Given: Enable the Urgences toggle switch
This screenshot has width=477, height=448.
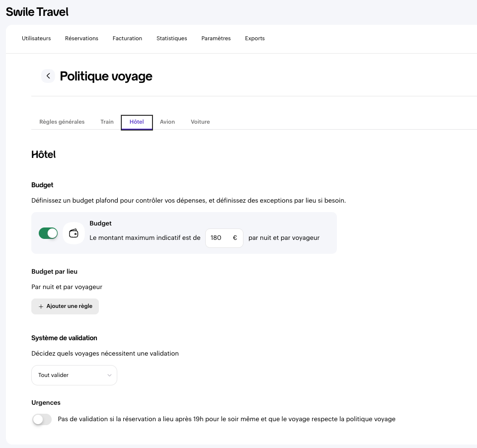Looking at the screenshot, I should point(42,420).
